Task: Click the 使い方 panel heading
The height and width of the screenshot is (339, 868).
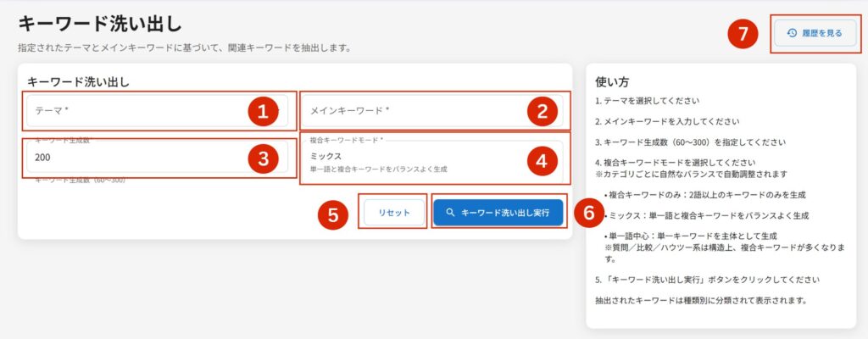Action: coord(612,82)
